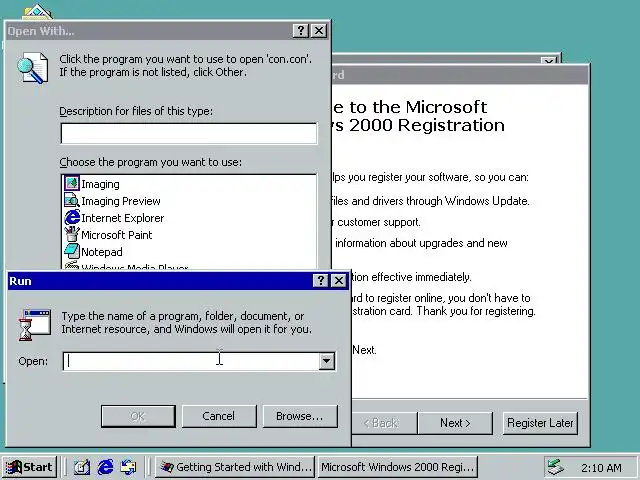The height and width of the screenshot is (480, 640).
Task: Click OK in the Run dialog
Action: tap(138, 416)
